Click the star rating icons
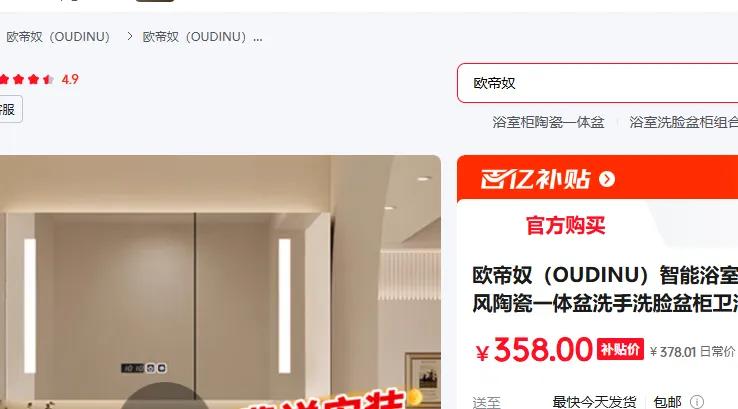 pos(26,79)
